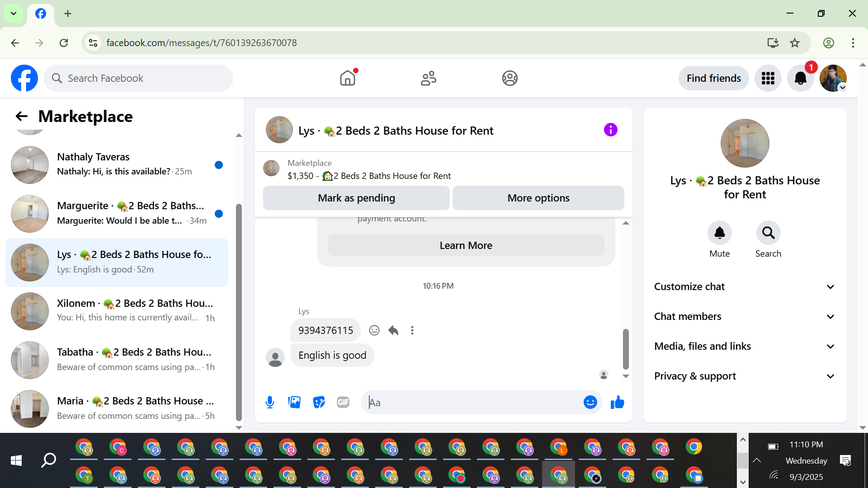
Task: Open the Xilonem conversation
Action: click(117, 311)
